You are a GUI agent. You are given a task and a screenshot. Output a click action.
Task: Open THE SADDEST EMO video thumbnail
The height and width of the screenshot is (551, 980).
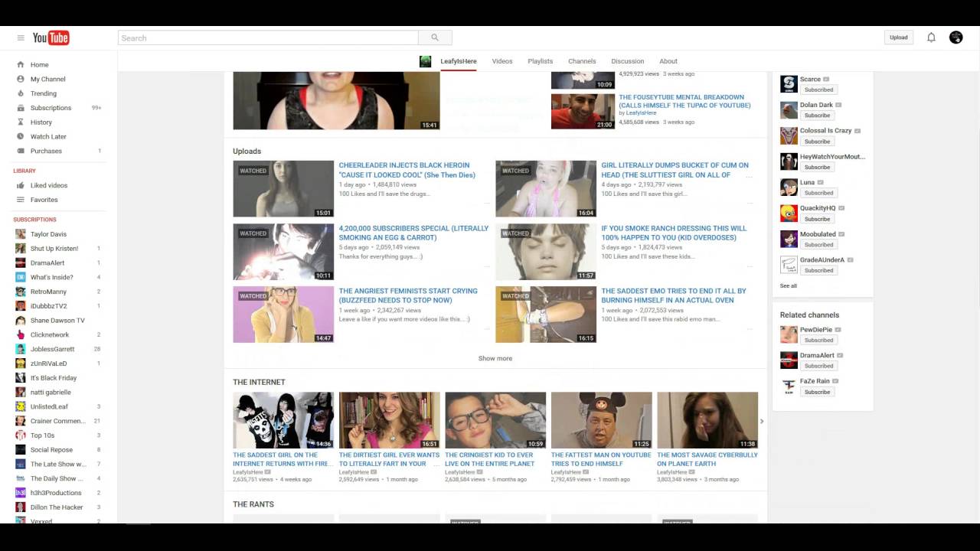(546, 315)
